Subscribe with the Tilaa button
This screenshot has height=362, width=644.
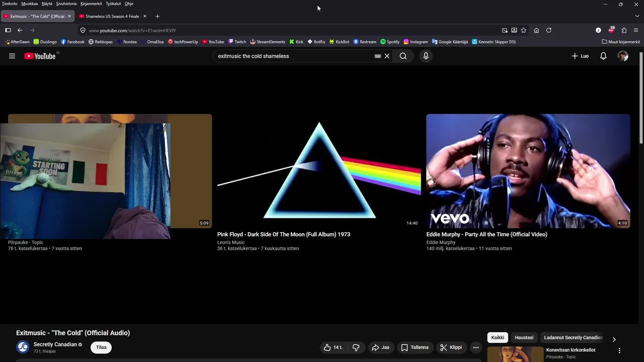(101, 347)
